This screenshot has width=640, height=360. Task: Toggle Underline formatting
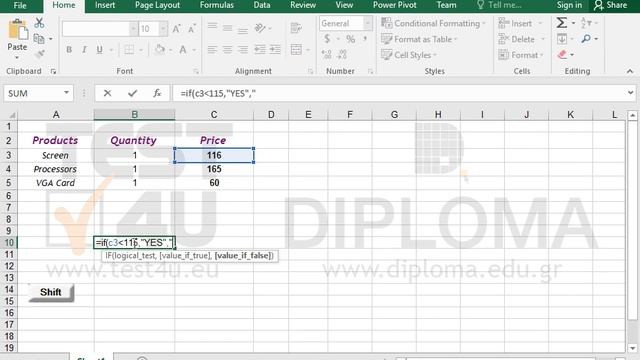pyautogui.click(x=99, y=50)
